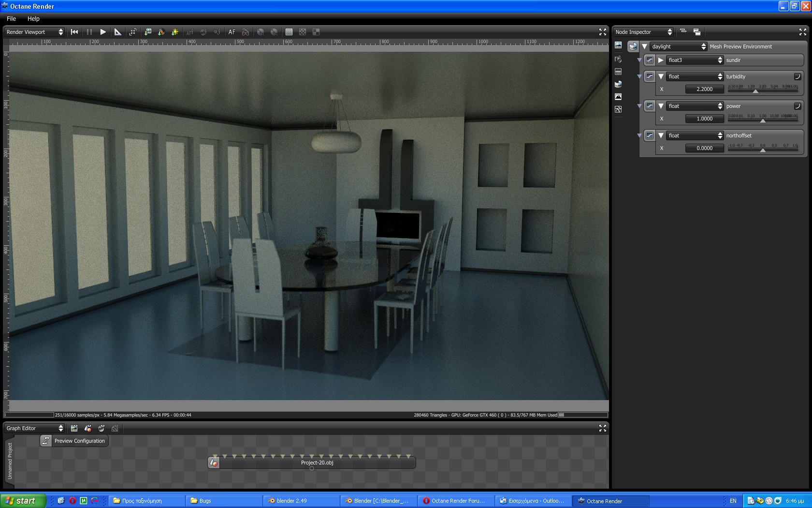Collapse the daylight environment node
The image size is (812, 508).
(644, 46)
